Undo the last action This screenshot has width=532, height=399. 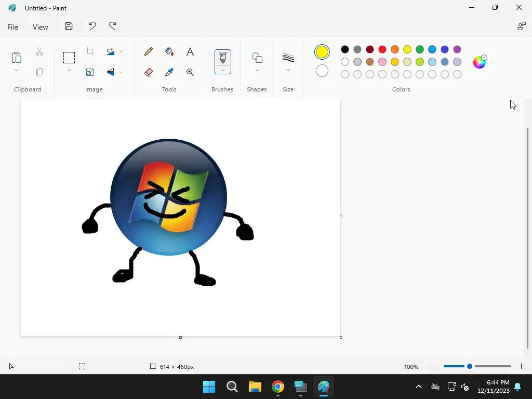pyautogui.click(x=92, y=26)
